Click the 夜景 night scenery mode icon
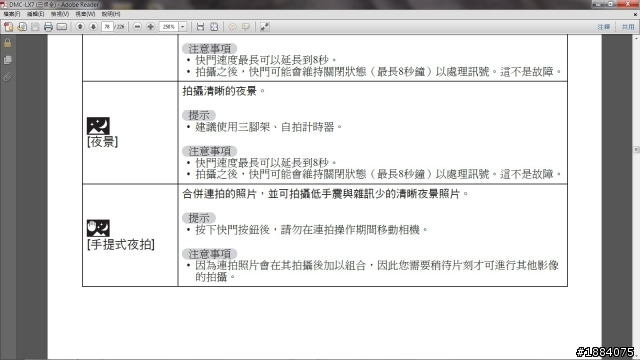 98,126
